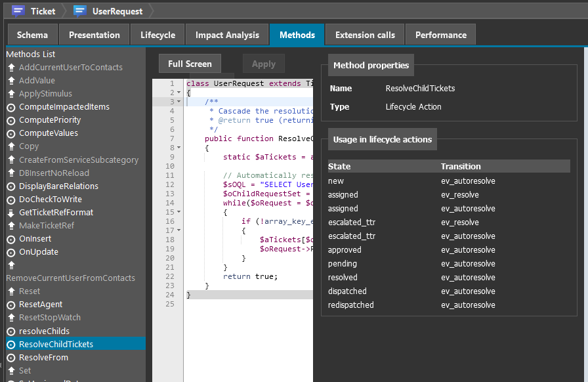Open the Impact Analysis tab

coord(227,35)
